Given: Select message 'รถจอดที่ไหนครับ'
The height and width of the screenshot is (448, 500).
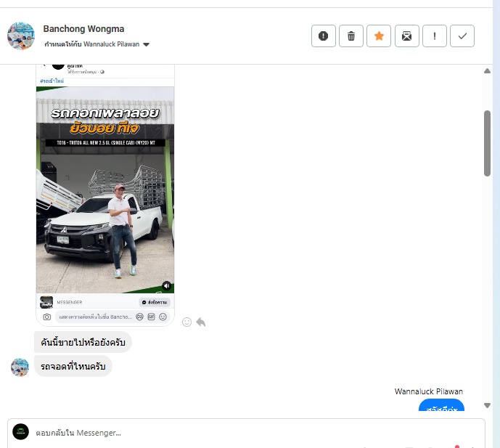Looking at the screenshot, I should coord(73,366).
